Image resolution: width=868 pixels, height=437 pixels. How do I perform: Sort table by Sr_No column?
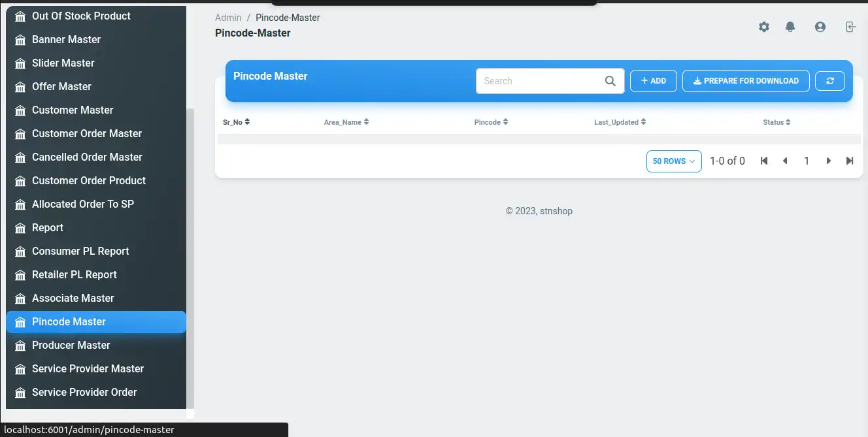tap(236, 122)
